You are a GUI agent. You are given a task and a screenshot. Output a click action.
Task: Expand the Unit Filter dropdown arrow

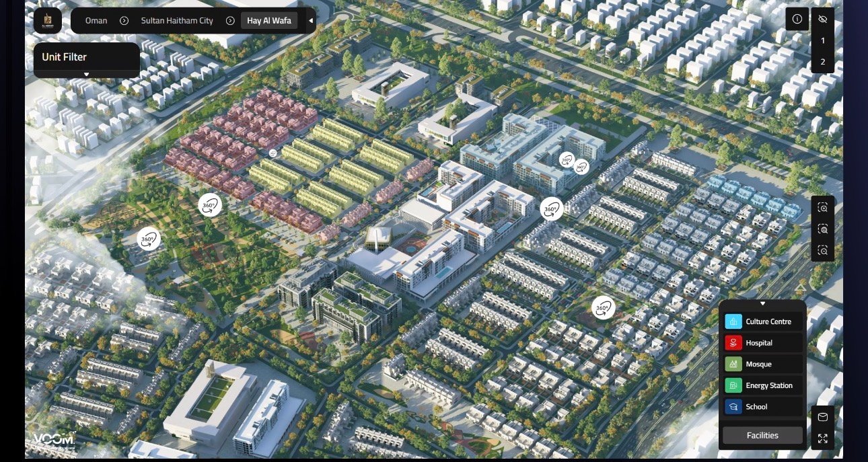[86, 74]
